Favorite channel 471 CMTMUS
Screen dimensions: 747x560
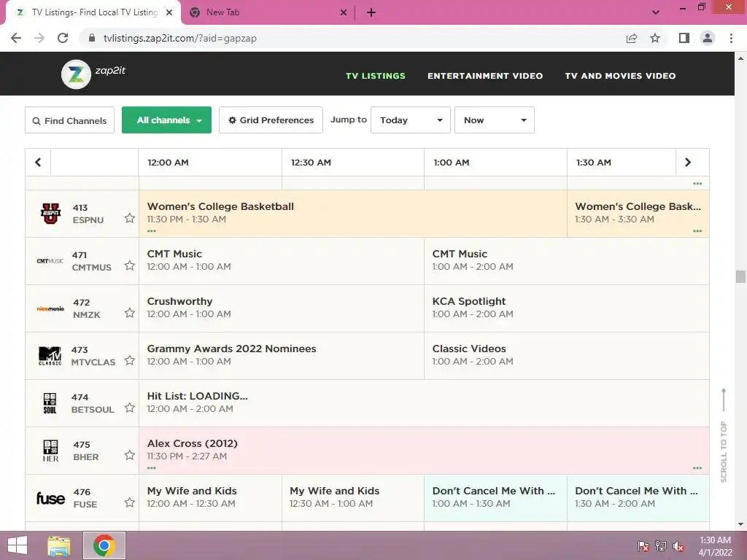tap(130, 265)
